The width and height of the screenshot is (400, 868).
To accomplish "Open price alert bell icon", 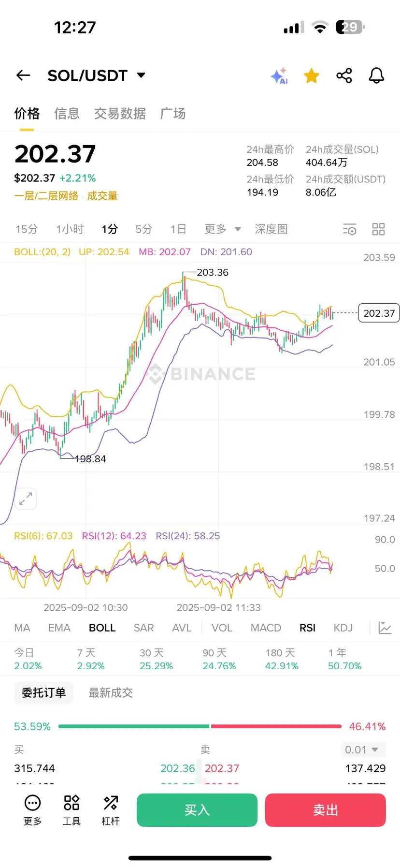I will click(376, 75).
